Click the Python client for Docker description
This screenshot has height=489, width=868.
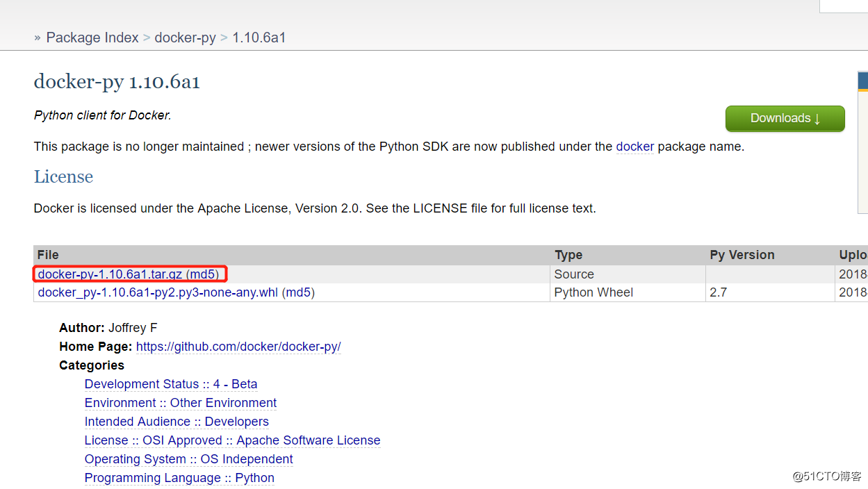(102, 115)
